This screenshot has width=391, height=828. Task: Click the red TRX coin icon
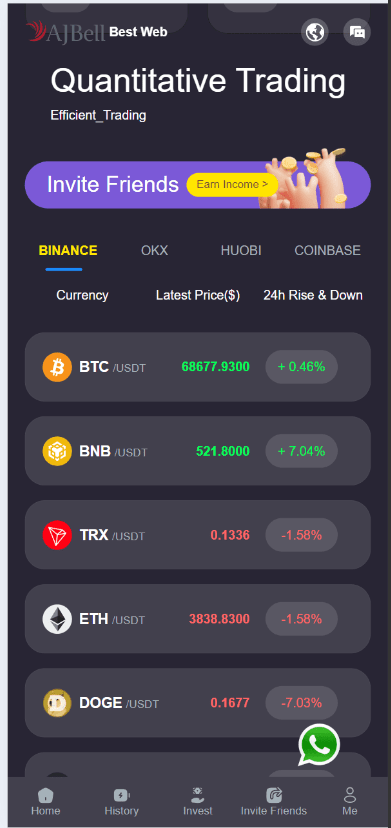click(x=57, y=535)
